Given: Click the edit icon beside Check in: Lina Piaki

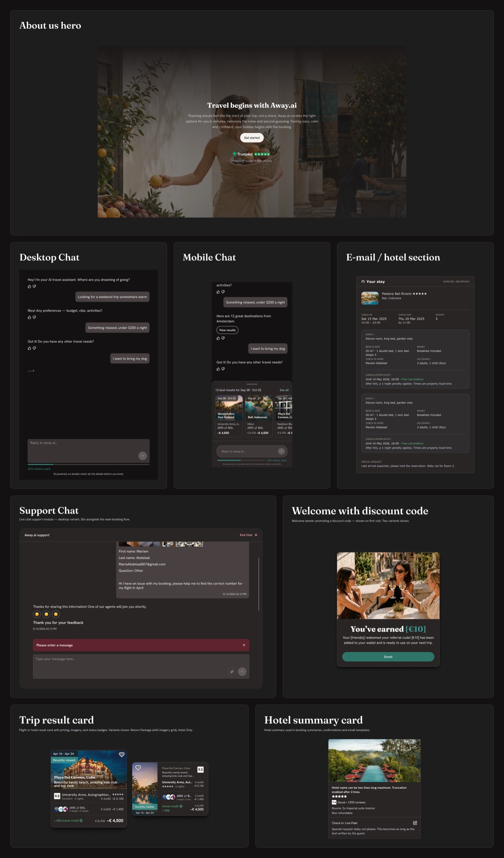Looking at the screenshot, I should (415, 823).
